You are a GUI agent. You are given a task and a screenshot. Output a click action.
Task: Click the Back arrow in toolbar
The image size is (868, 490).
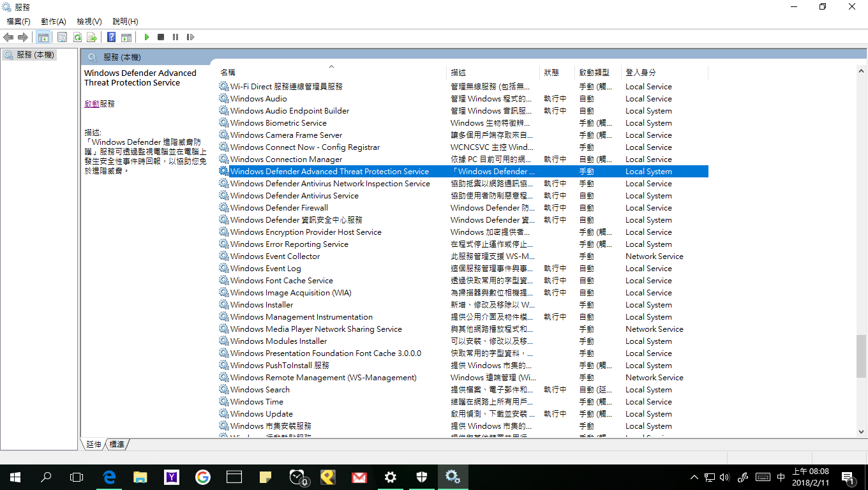(x=8, y=38)
